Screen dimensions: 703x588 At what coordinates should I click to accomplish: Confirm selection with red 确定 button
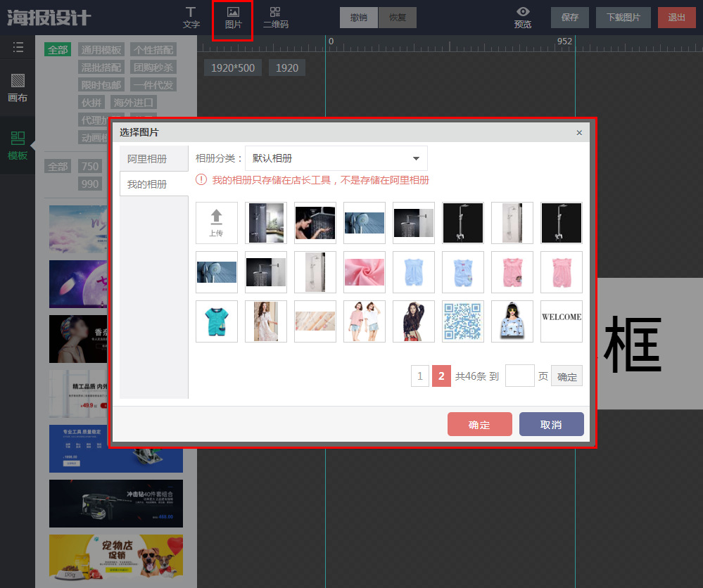(x=480, y=424)
